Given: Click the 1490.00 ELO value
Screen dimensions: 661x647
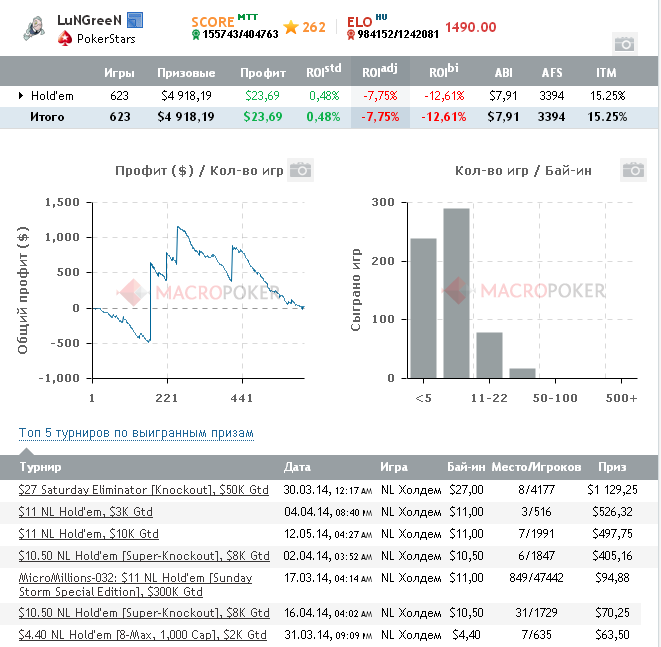Looking at the screenshot, I should 470,27.
